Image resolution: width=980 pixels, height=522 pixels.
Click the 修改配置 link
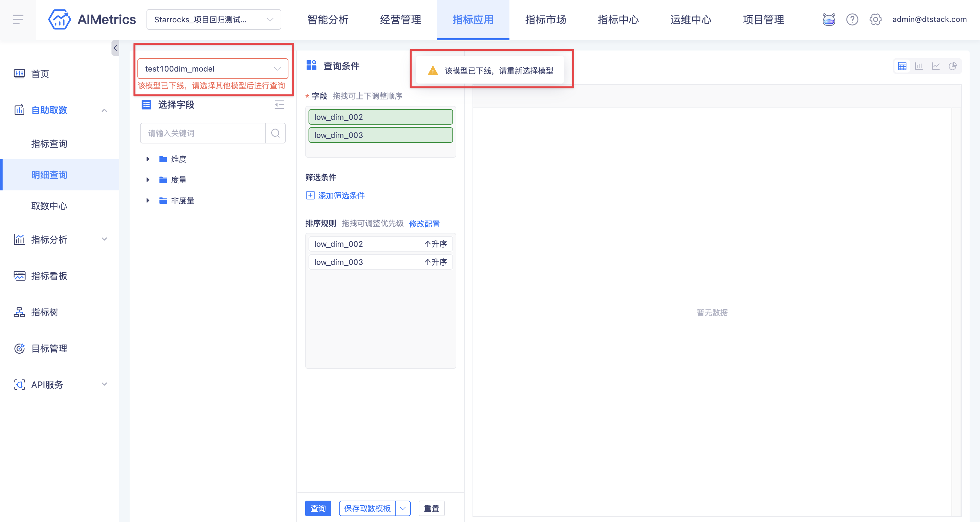tap(424, 223)
